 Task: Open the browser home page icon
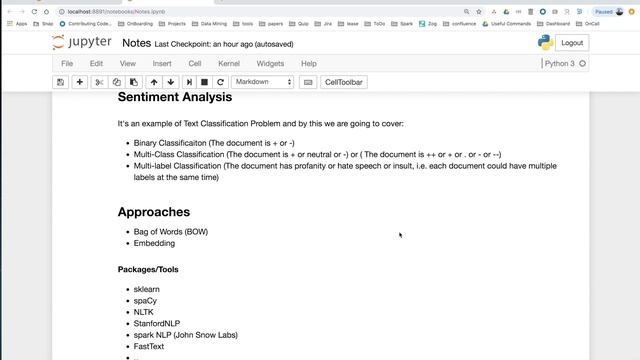point(47,11)
